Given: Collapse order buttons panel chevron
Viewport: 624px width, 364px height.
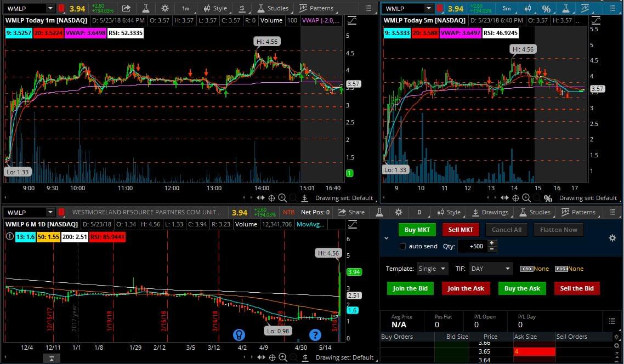Looking at the screenshot, I should 386,238.
